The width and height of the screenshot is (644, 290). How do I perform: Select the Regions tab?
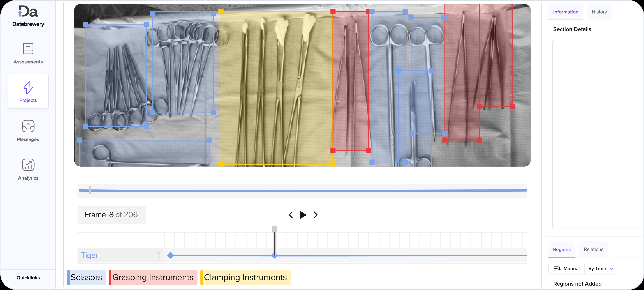(x=562, y=249)
